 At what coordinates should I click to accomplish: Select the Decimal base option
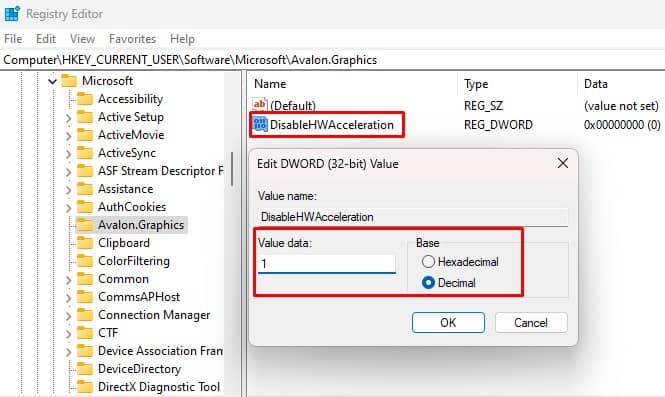[428, 282]
